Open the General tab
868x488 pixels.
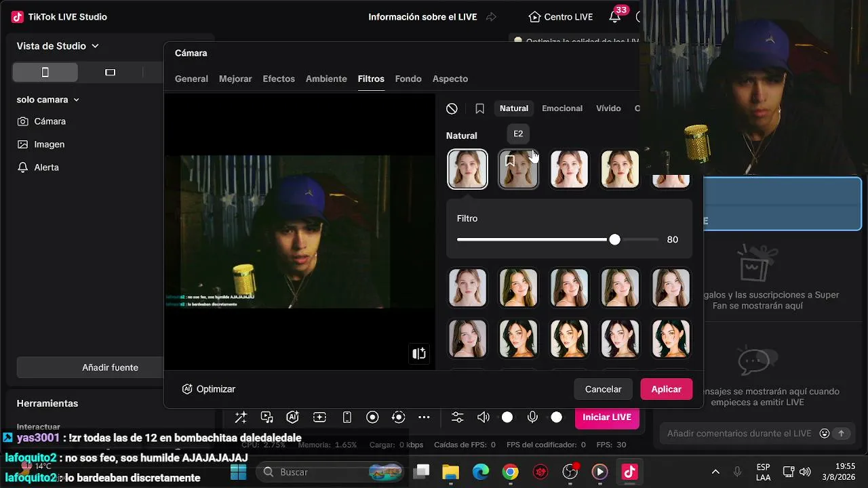[191, 79]
